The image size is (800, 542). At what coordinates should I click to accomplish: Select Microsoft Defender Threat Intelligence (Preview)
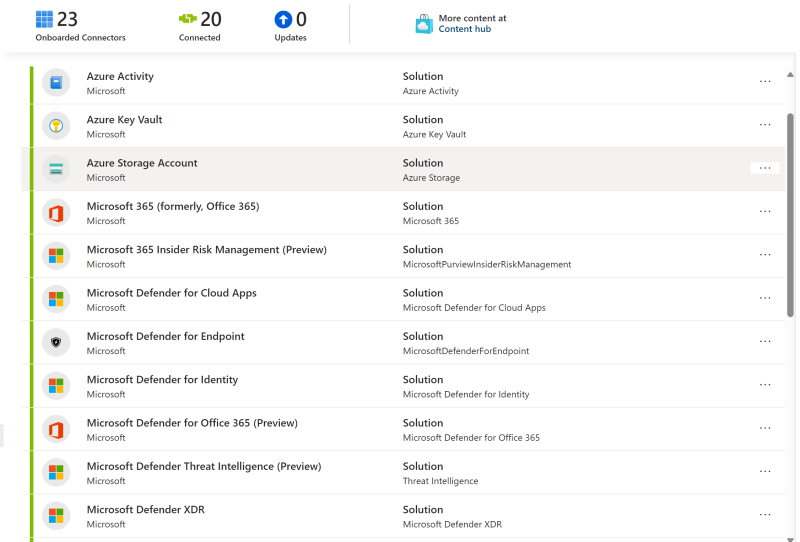[204, 467]
